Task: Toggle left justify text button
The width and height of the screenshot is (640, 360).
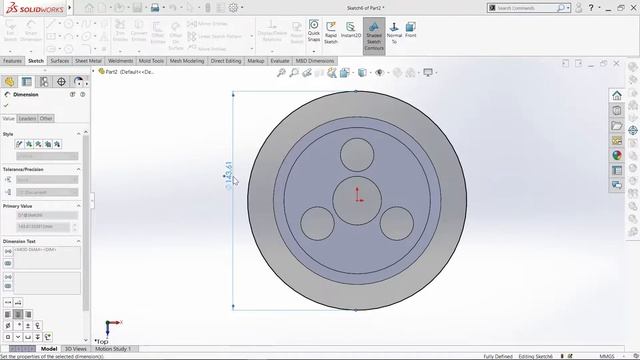Action: tap(8, 314)
